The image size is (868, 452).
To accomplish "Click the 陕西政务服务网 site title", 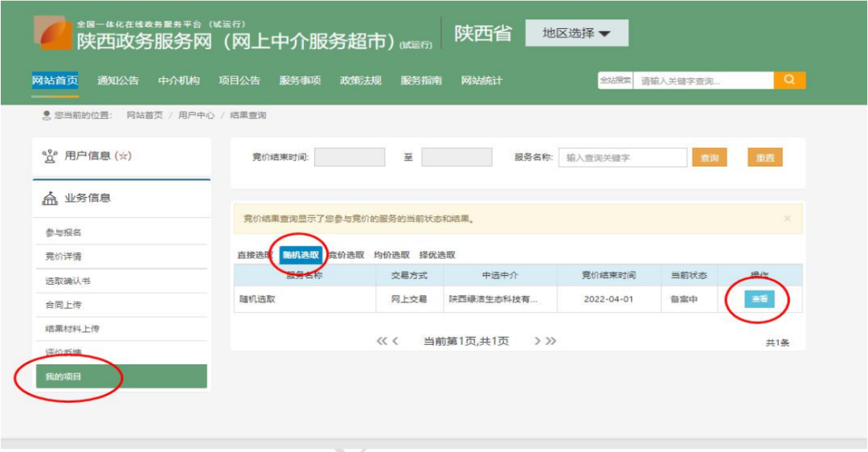I will pyautogui.click(x=144, y=41).
